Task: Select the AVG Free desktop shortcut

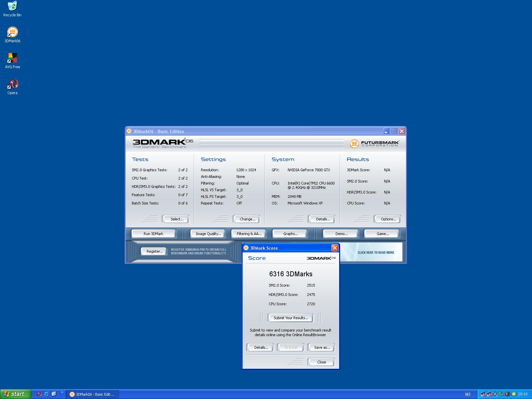Action: [12, 61]
